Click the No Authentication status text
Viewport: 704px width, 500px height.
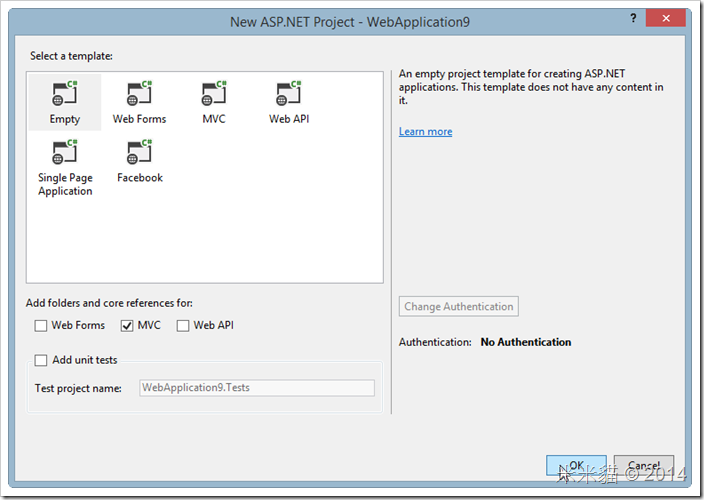point(526,342)
